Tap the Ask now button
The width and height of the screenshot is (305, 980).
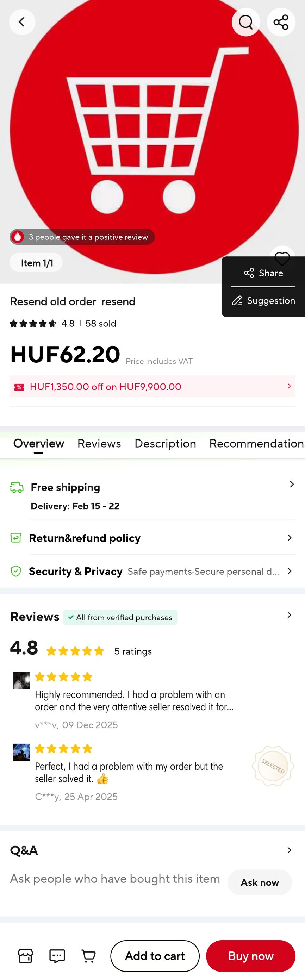[x=259, y=882]
